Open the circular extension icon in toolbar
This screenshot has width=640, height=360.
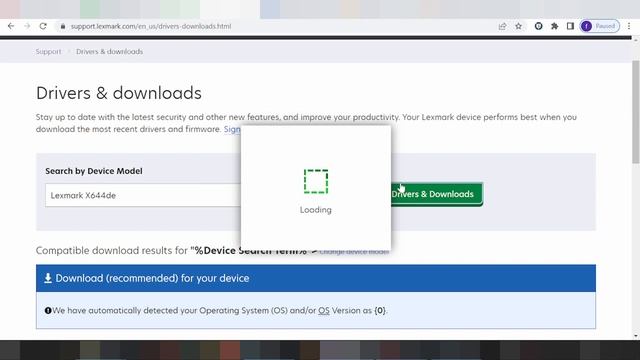[538, 26]
